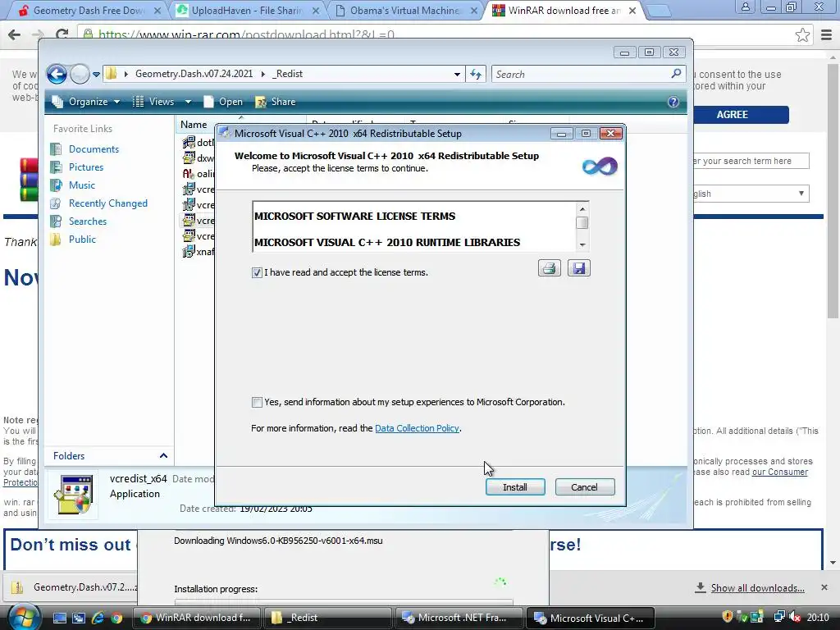Uncheck 'I have read and accept the license terms'
This screenshot has width=840, height=630.
click(x=257, y=272)
